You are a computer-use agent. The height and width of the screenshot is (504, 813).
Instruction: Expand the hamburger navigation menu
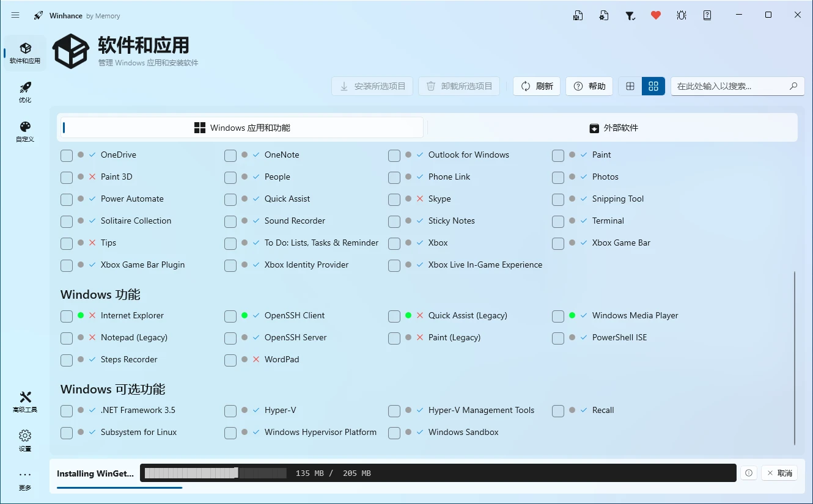15,15
